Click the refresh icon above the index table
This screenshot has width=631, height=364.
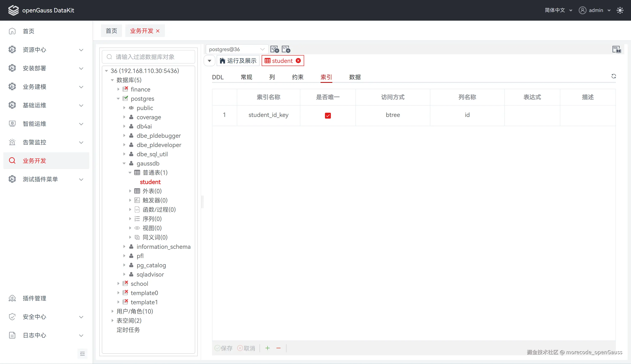614,76
